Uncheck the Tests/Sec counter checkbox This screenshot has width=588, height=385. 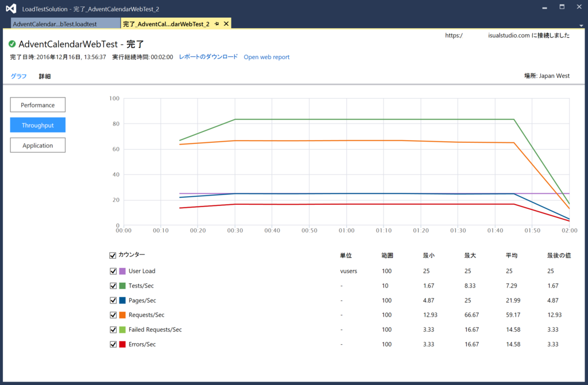[113, 286]
